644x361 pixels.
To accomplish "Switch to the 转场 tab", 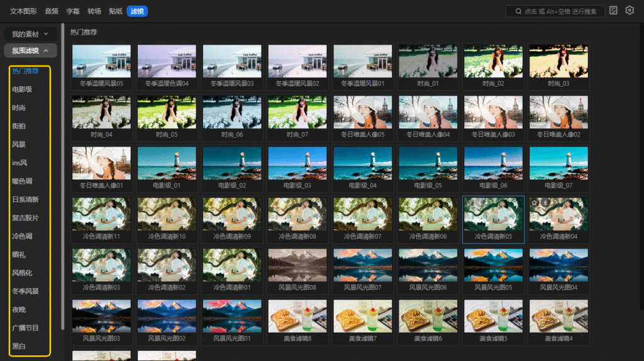I will pos(94,11).
